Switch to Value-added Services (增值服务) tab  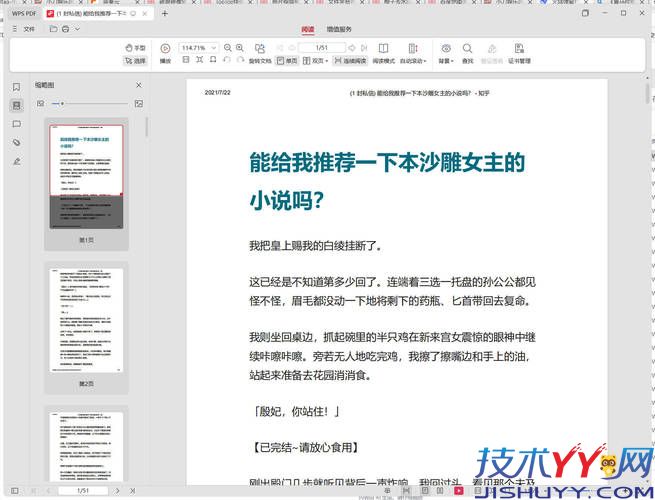(x=339, y=29)
